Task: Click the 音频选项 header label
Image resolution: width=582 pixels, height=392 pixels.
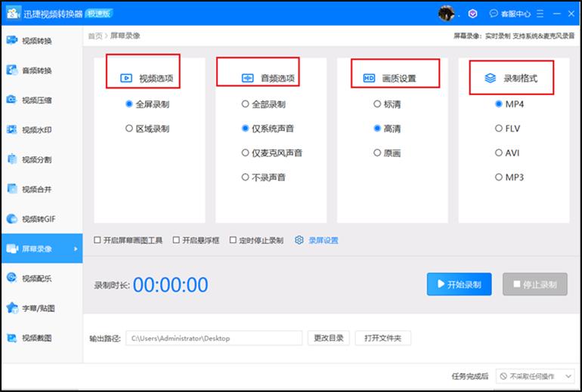Action: 277,79
